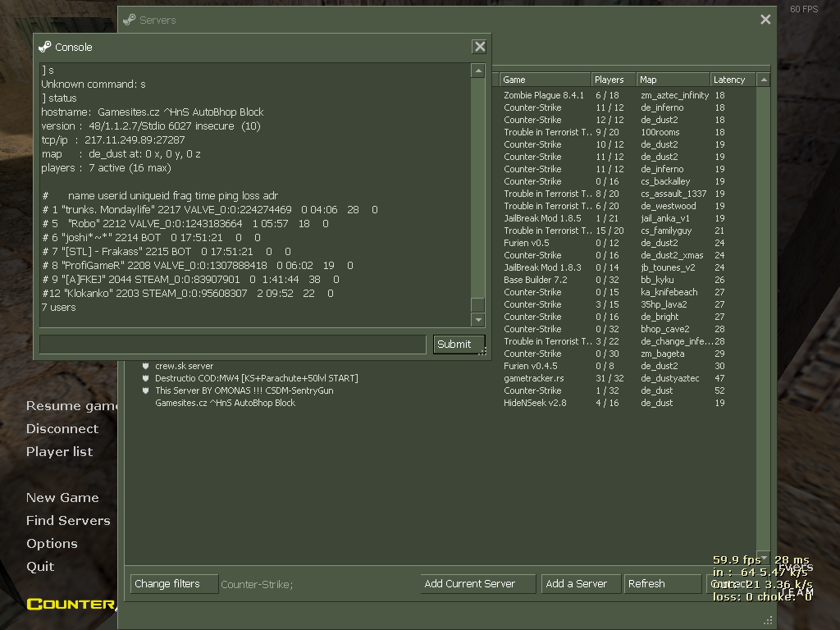Click the shield icon beside This Server BY OMONAS
Image resolution: width=840 pixels, height=630 pixels.
[x=145, y=390]
